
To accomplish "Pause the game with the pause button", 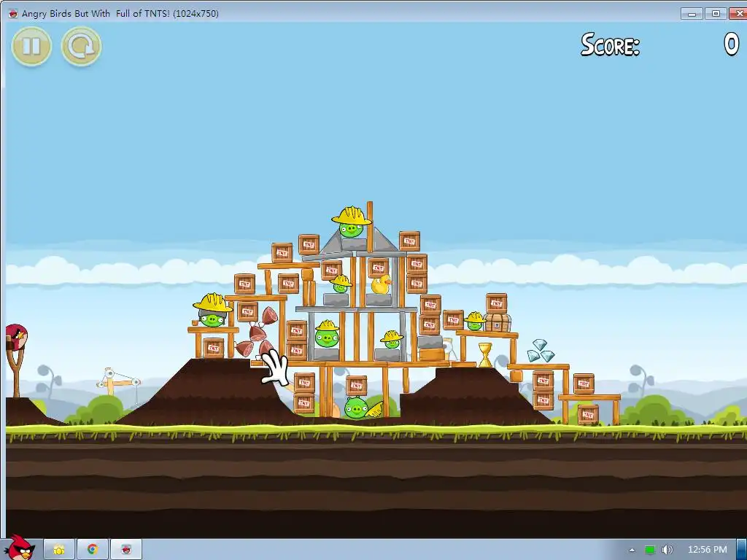I will pos(31,46).
